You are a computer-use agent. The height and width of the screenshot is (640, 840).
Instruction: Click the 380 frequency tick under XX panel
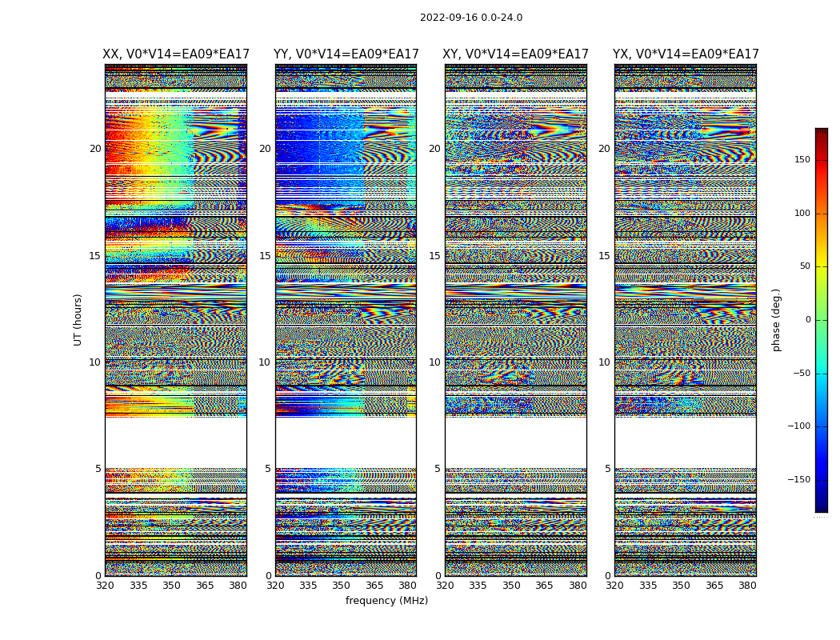(x=238, y=586)
